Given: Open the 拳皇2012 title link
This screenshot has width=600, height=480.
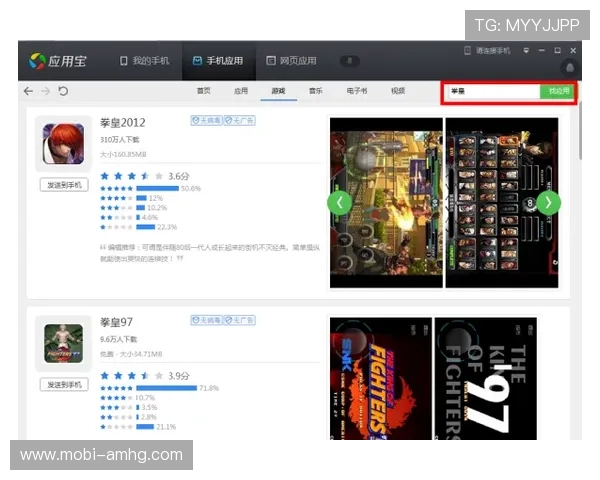Looking at the screenshot, I should tap(123, 122).
